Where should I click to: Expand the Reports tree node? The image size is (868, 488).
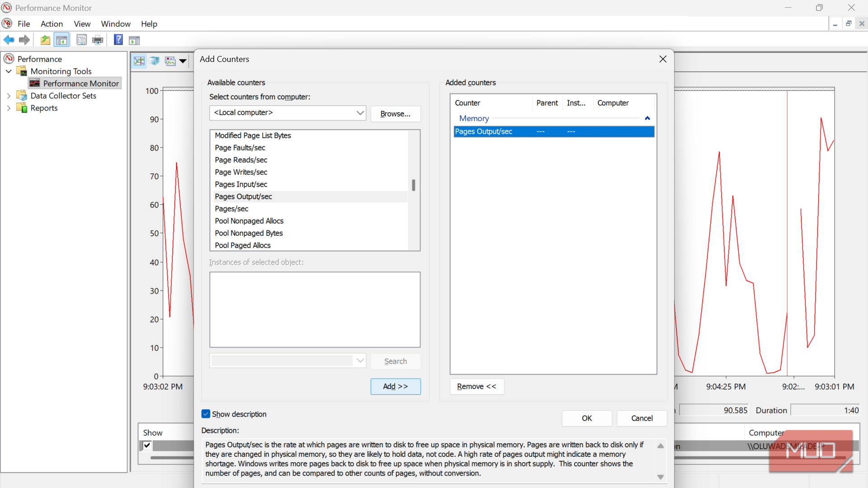point(9,108)
